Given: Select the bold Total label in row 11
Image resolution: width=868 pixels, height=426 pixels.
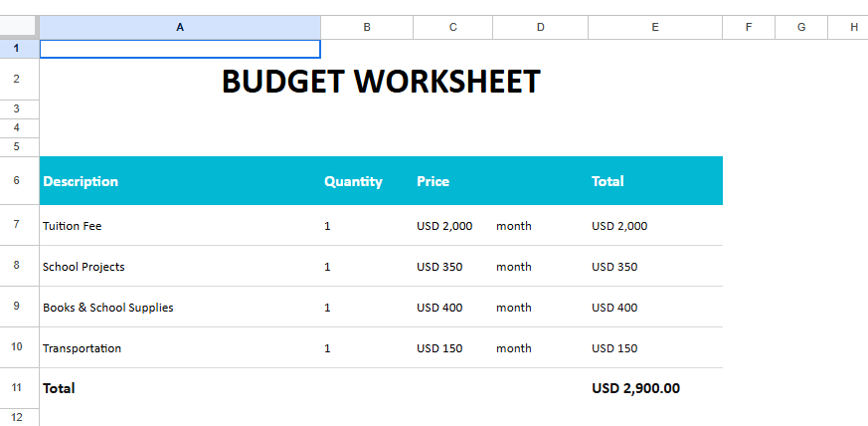Looking at the screenshot, I should (x=59, y=388).
